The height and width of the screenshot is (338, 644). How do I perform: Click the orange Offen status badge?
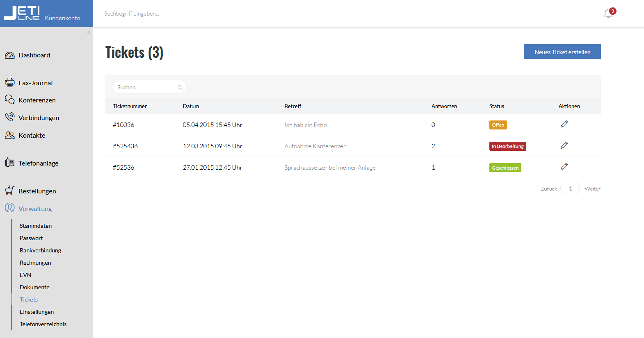pos(498,125)
